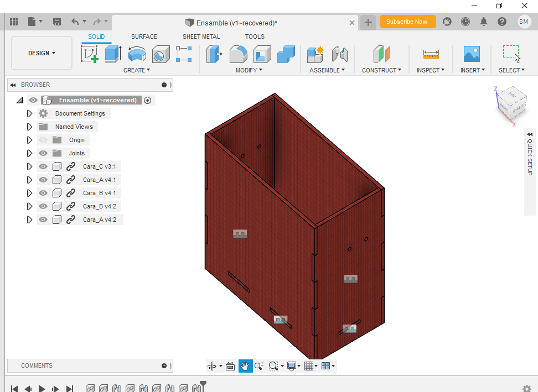Open the CREATE dropdown menu

point(137,70)
